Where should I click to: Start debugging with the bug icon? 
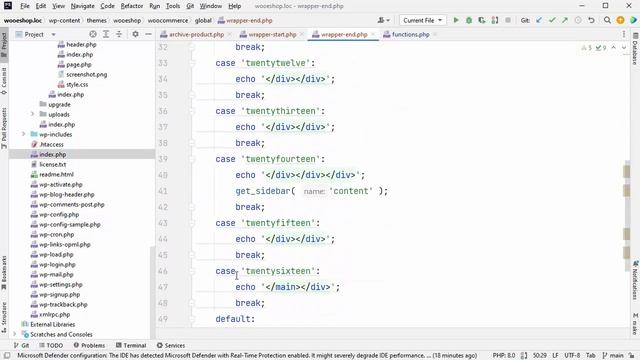(469, 20)
